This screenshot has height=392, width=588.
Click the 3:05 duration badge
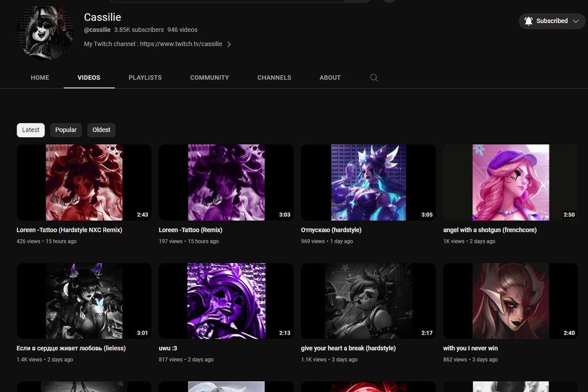pyautogui.click(x=426, y=215)
